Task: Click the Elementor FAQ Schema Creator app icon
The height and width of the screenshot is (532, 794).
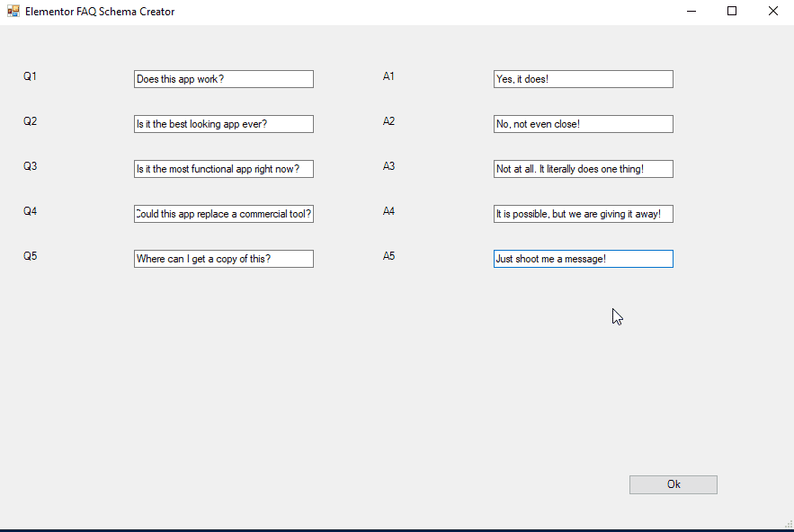Action: (x=13, y=12)
